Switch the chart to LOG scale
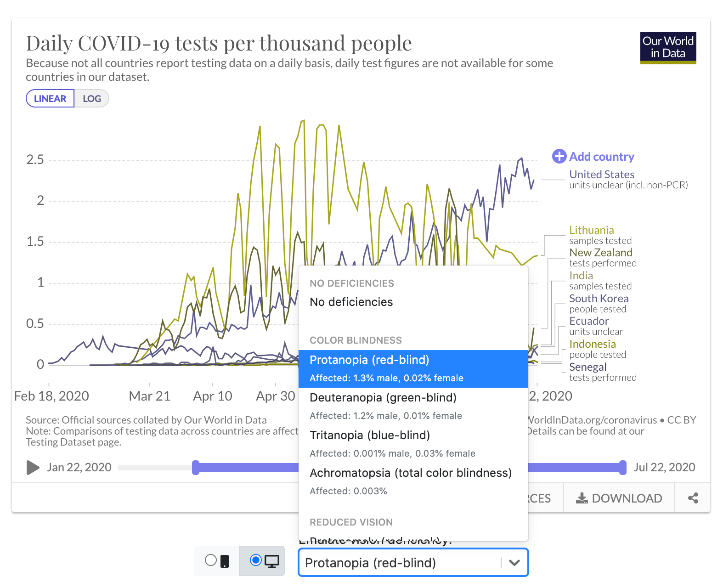The width and height of the screenshot is (723, 588). tap(92, 98)
